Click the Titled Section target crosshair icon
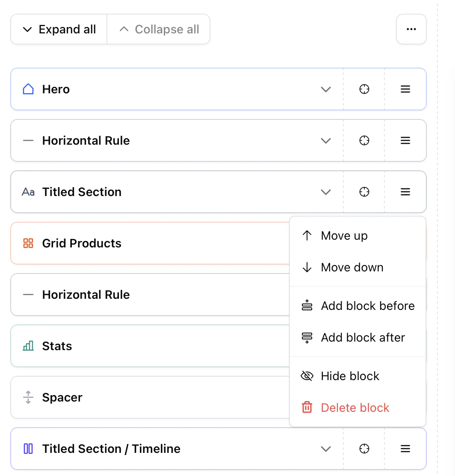This screenshot has height=476, width=455. coord(364,192)
